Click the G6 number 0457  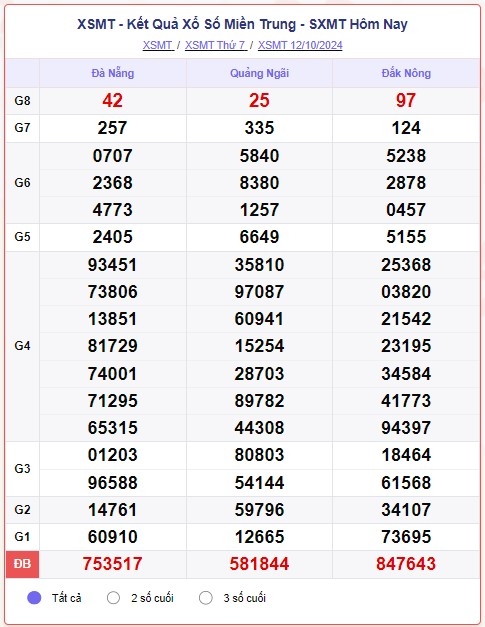tap(406, 210)
